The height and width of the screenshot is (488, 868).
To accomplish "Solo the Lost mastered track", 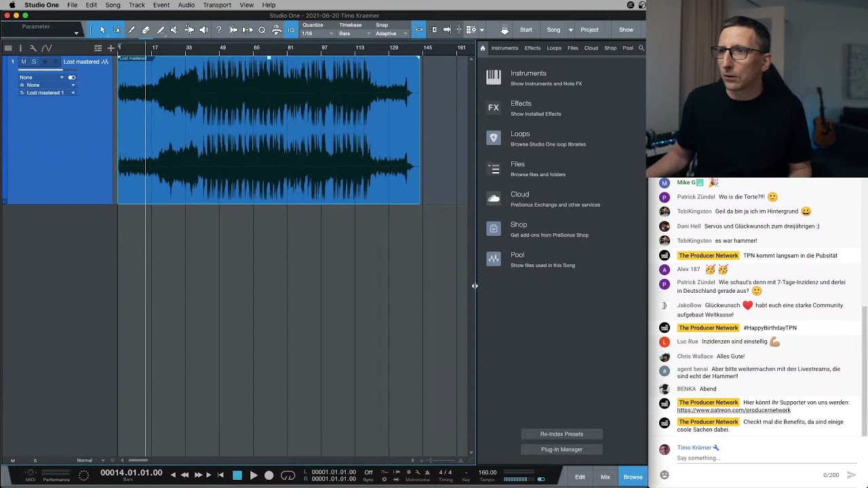I will pos(34,62).
